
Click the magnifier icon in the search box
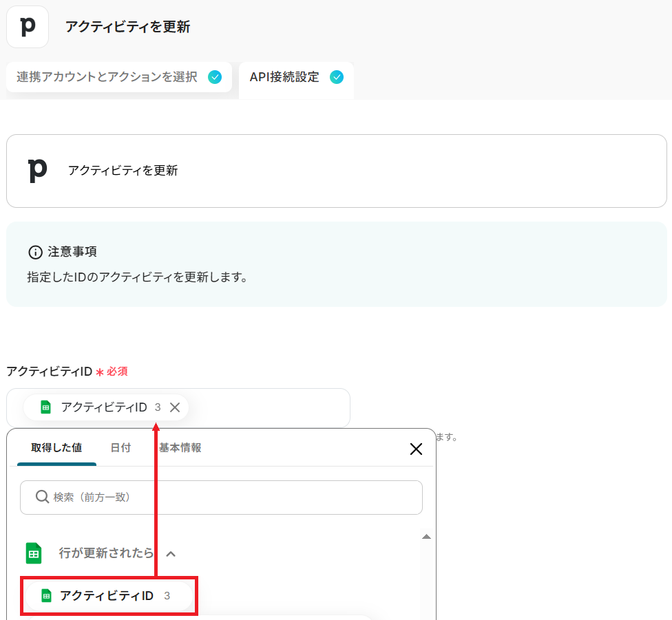point(42,497)
